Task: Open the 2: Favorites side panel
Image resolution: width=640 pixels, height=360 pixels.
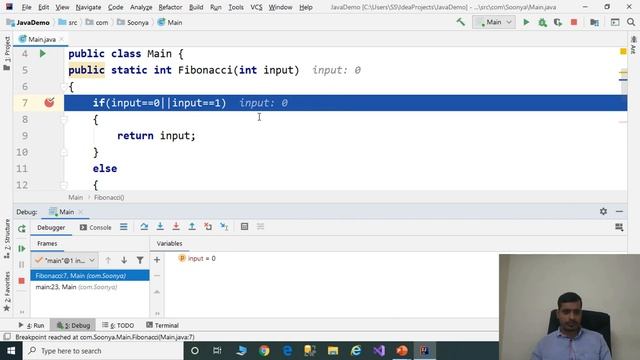Action: coord(7,291)
